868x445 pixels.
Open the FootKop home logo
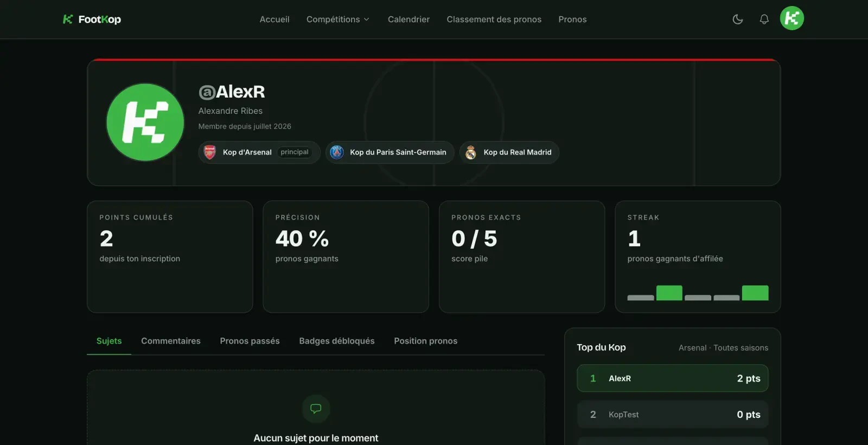[92, 20]
